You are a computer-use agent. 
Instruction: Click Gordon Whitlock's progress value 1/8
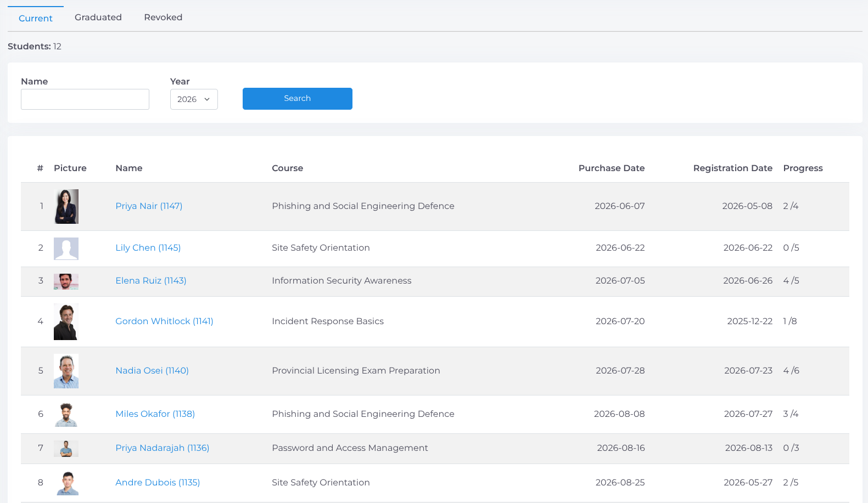coord(790,321)
